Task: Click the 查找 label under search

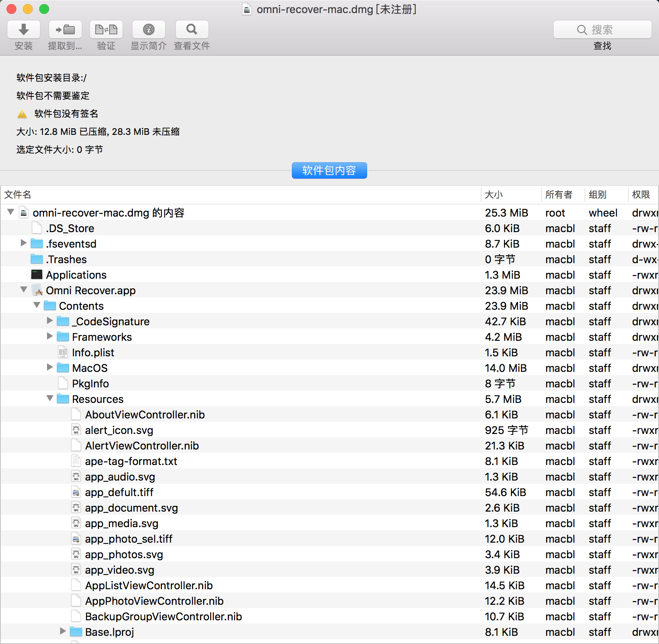Action: tap(602, 46)
